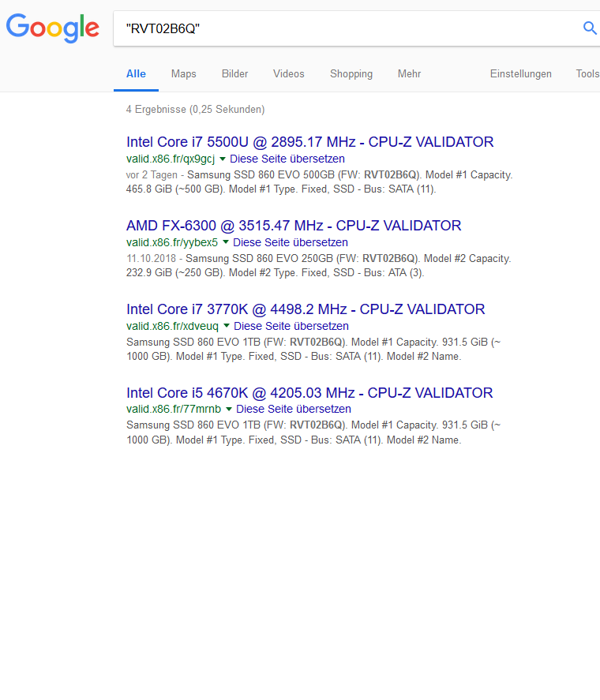Open the AMD FX-6300 CPU-Z result
Image resolution: width=600 pixels, height=700 pixels.
point(294,226)
